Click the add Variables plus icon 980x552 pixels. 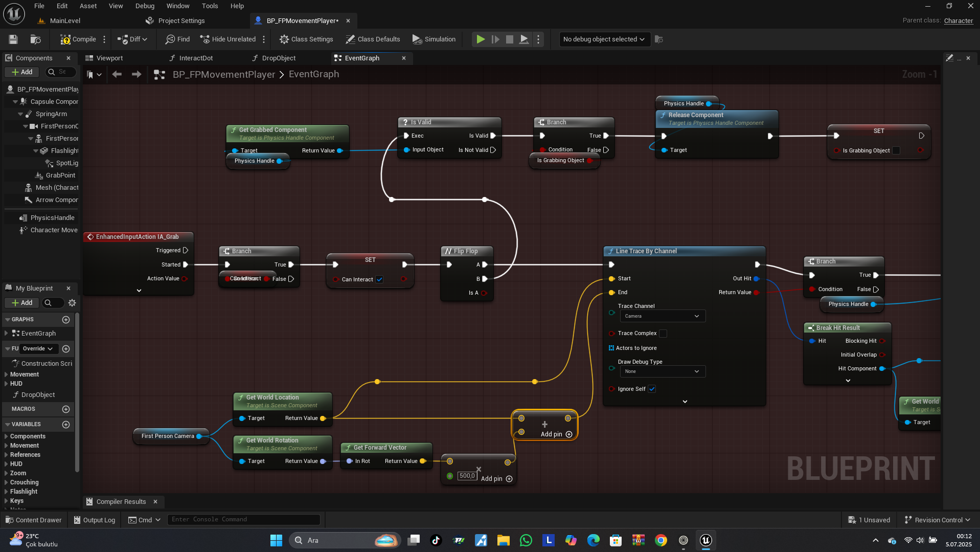coord(66,425)
